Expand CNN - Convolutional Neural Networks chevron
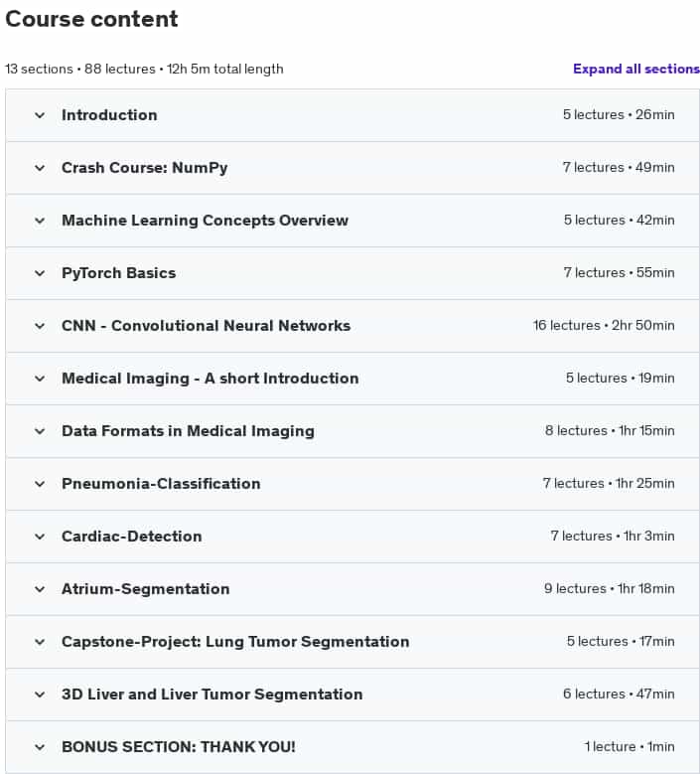The width and height of the screenshot is (700, 774). tap(40, 326)
